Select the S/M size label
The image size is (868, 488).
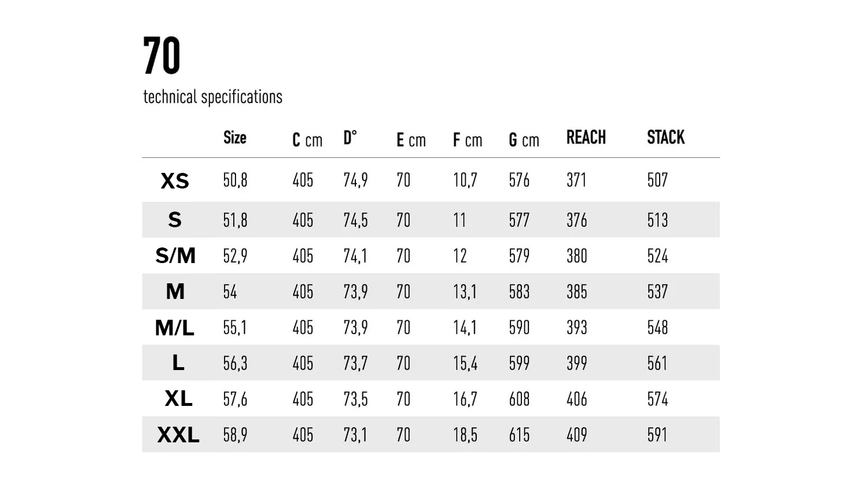[175, 256]
